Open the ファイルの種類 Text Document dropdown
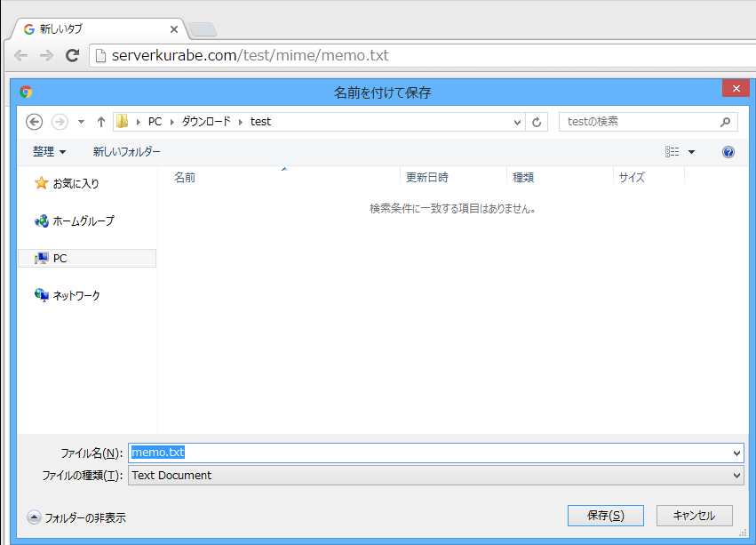This screenshot has width=756, height=545. (x=436, y=476)
